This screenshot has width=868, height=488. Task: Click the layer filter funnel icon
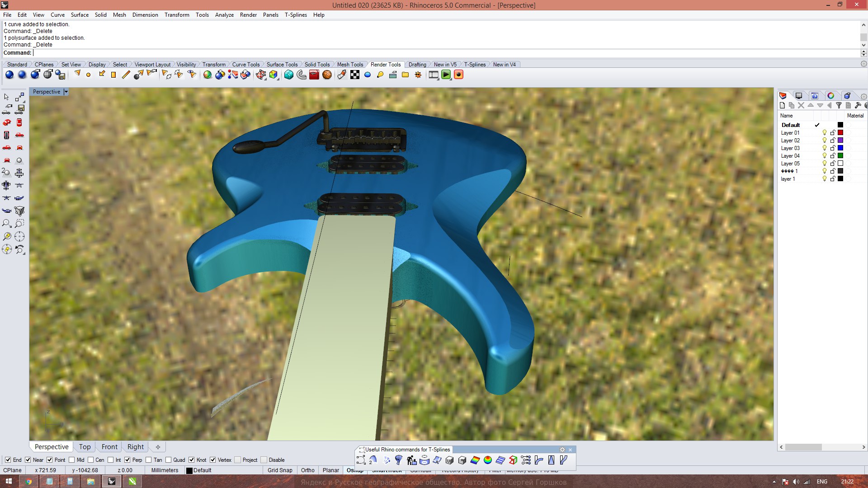pyautogui.click(x=839, y=105)
